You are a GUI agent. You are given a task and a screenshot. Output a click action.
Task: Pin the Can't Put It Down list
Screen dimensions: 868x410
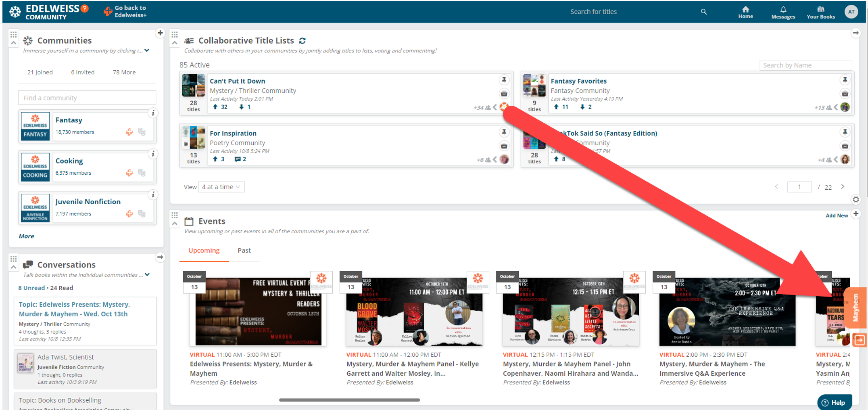(504, 80)
